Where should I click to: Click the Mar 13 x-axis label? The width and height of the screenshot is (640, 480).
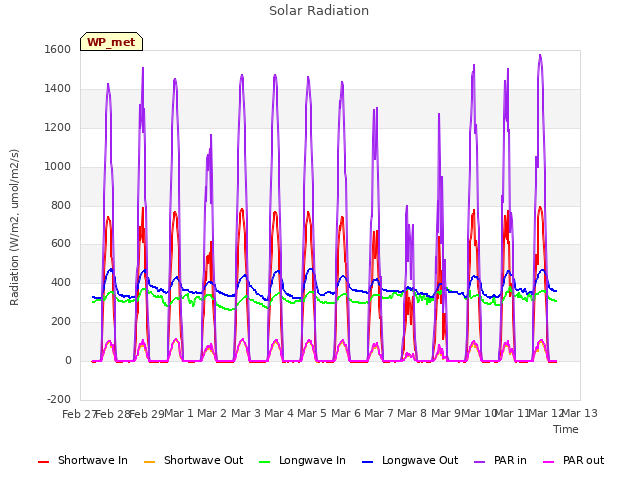pyautogui.click(x=580, y=413)
